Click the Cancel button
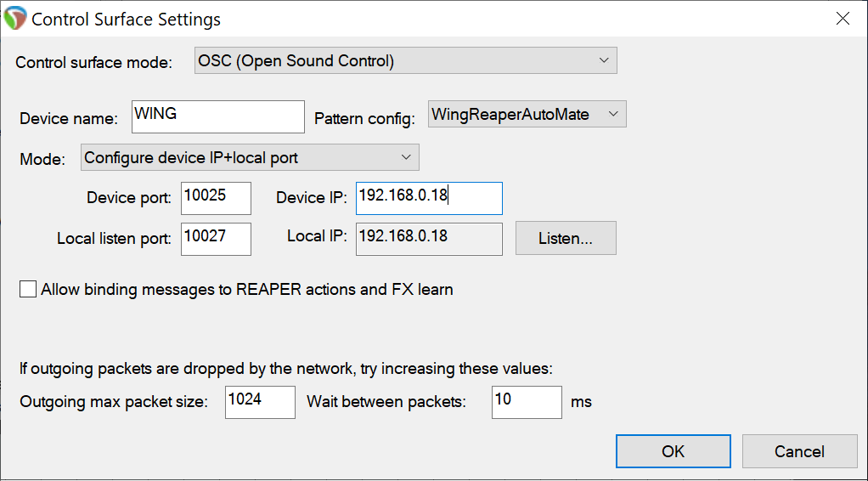 coord(799,451)
